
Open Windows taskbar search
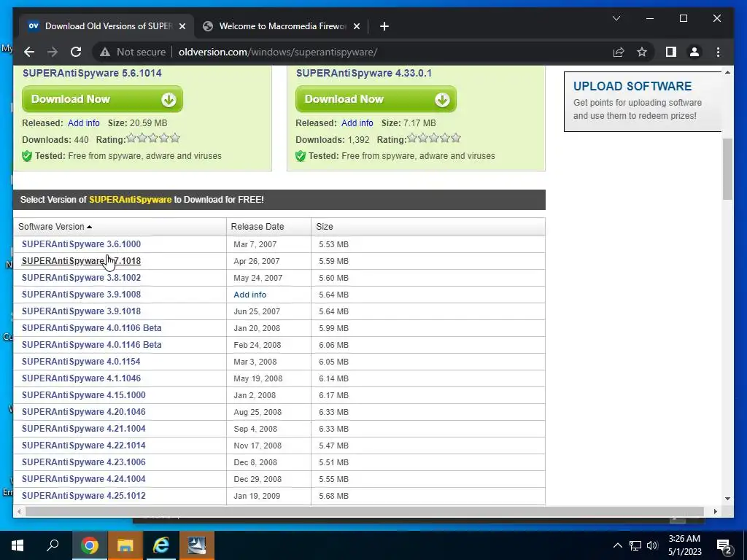coord(53,545)
